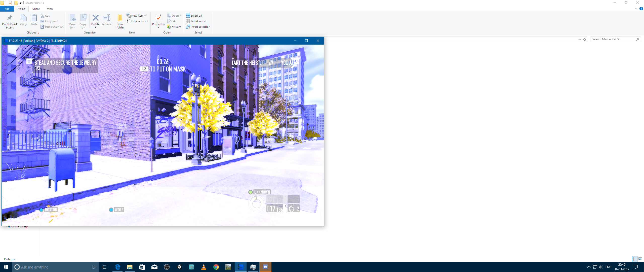Open Discord from the taskbar

tap(265, 267)
